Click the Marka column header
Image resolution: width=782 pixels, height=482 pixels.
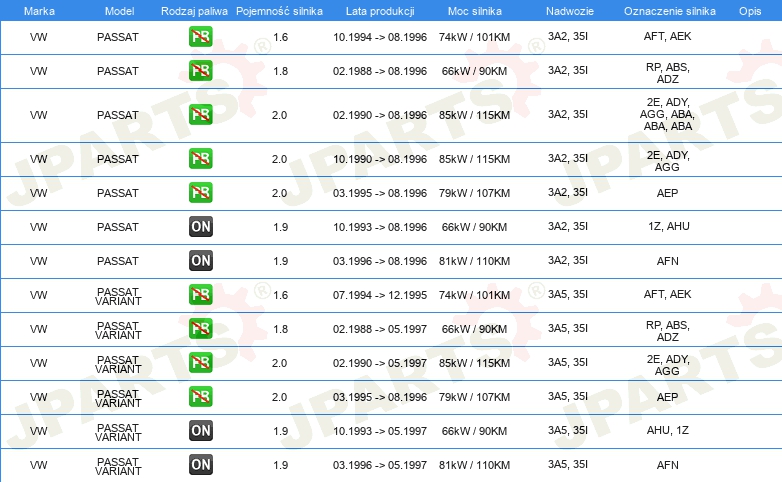[39, 11]
